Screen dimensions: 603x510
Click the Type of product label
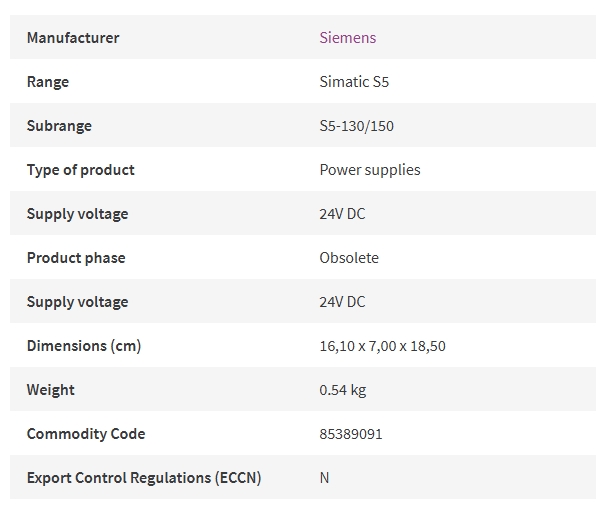point(81,170)
